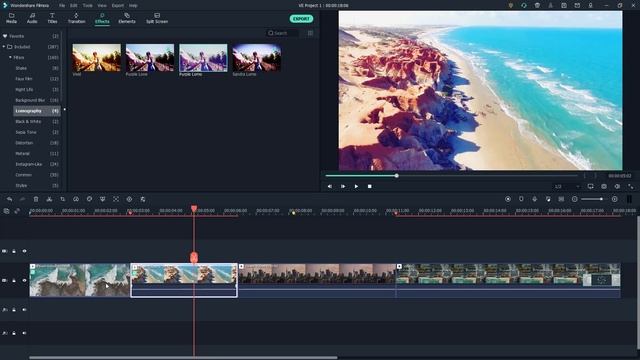Take a snapshot with camera icon

pyautogui.click(x=604, y=187)
